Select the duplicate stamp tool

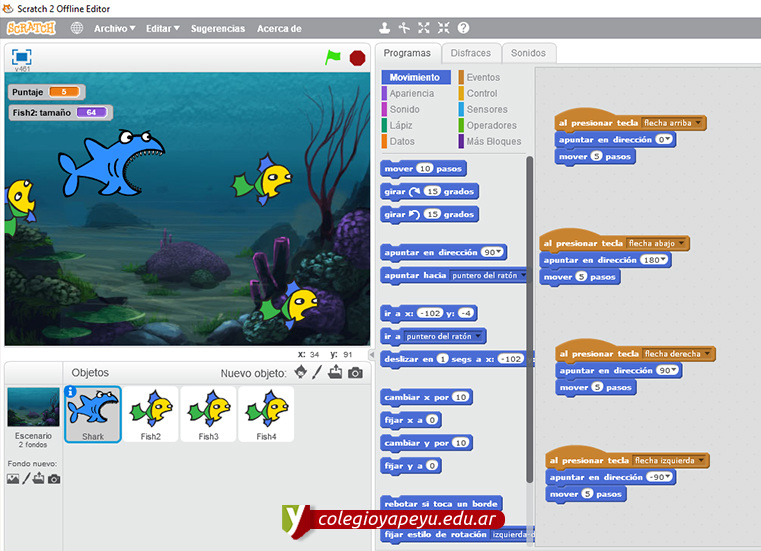click(x=384, y=29)
